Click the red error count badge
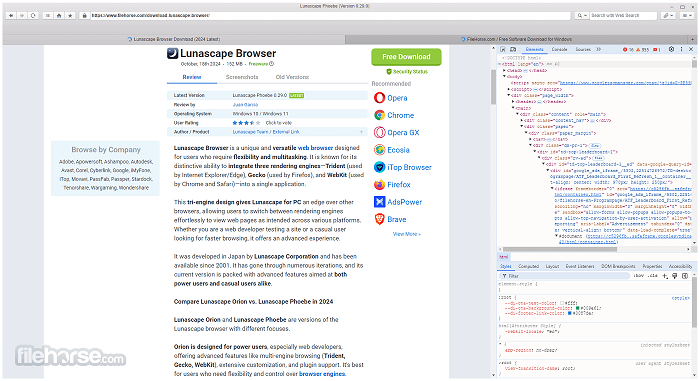Screen dimensions: 700x381 628,50
